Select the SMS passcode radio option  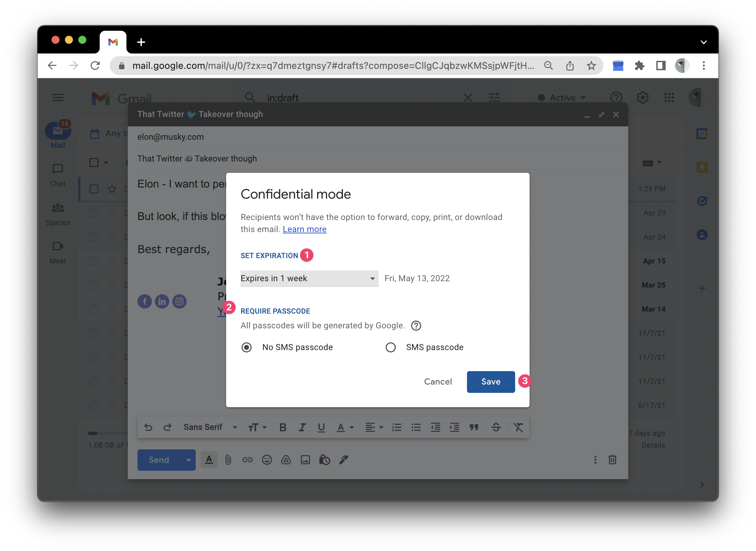coord(390,347)
